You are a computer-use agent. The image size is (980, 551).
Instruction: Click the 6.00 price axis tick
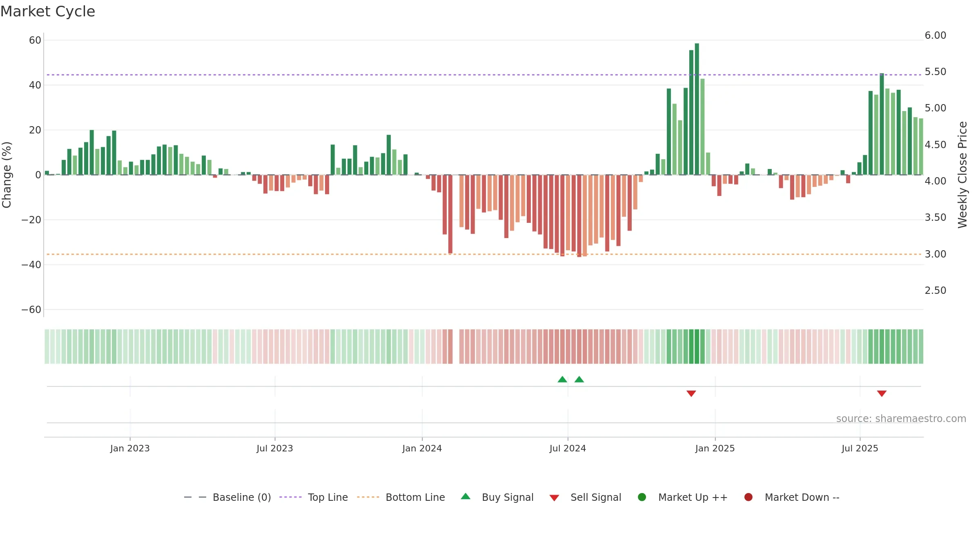pos(935,36)
